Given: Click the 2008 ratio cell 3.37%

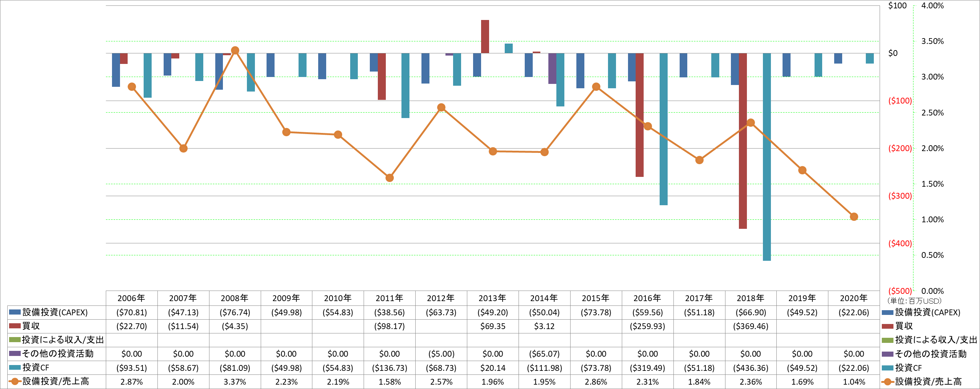Looking at the screenshot, I should click(235, 382).
